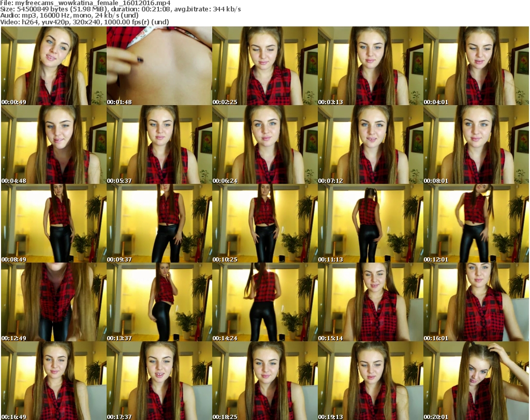Click the 'Audio: mp3, 16000 Hz' header line
This screenshot has width=530, height=420.
coord(69,16)
